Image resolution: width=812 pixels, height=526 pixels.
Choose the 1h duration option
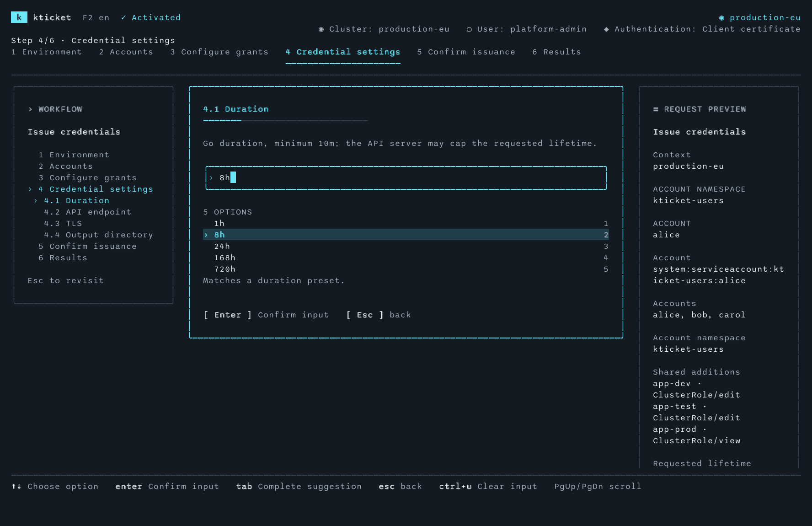[x=406, y=223]
